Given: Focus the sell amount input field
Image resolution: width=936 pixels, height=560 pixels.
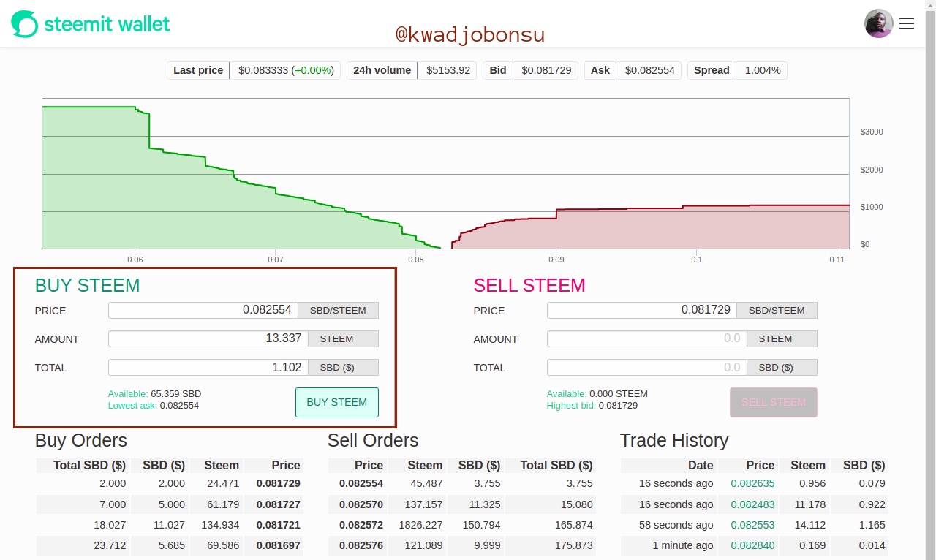Looking at the screenshot, I should pyautogui.click(x=646, y=338).
